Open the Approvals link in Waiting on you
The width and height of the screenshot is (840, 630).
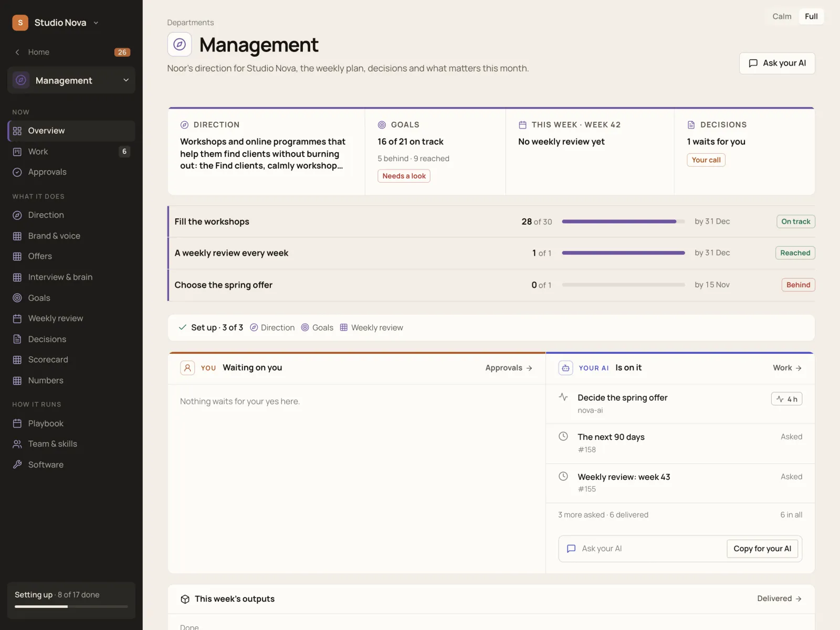pyautogui.click(x=509, y=368)
